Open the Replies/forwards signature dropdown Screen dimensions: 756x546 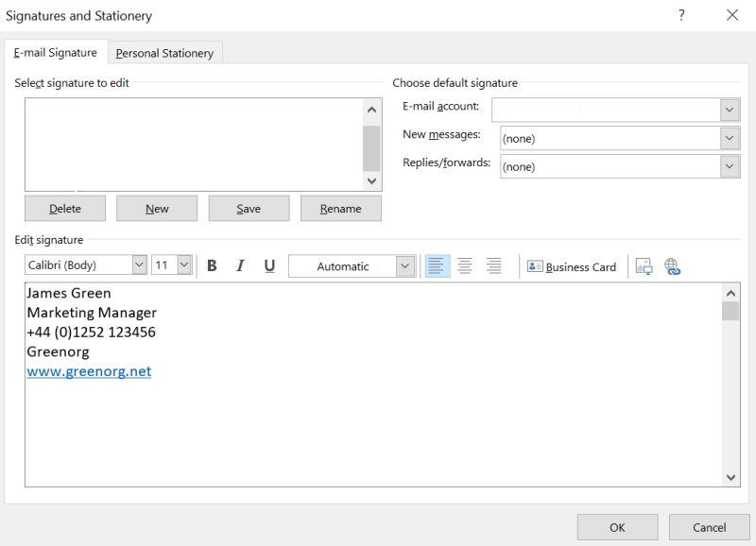(x=730, y=166)
